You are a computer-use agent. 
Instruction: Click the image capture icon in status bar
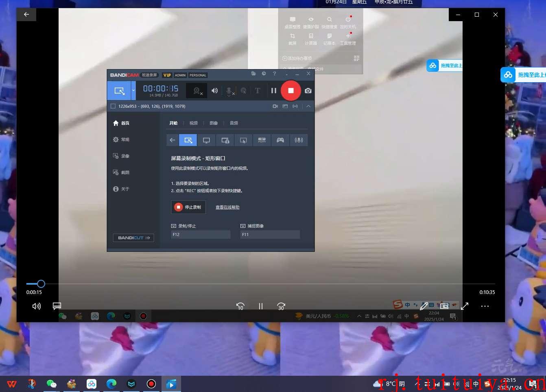(x=285, y=106)
